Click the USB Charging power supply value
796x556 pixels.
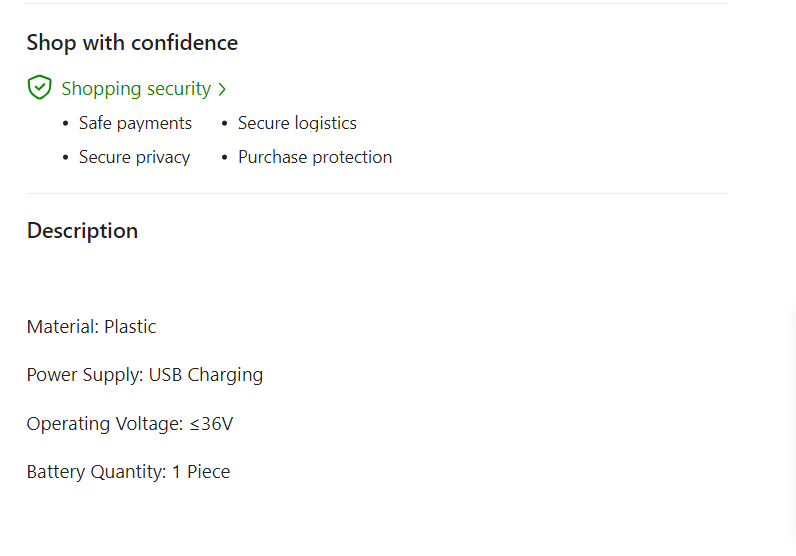206,375
